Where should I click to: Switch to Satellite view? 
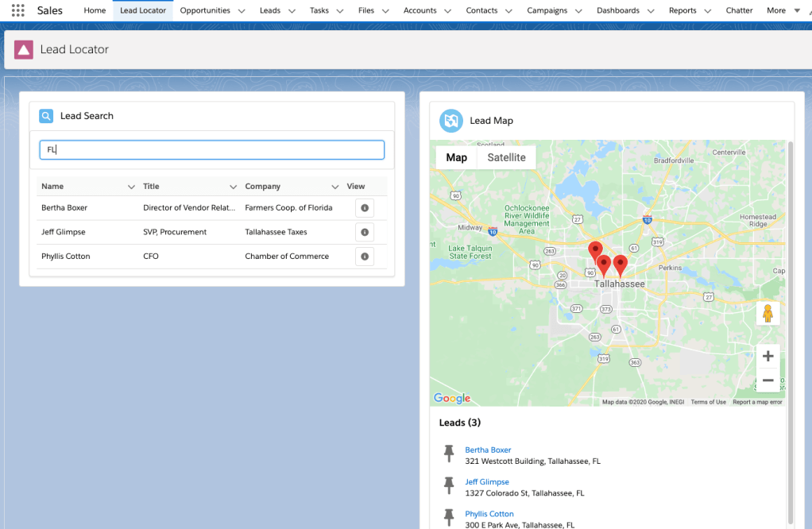tap(506, 157)
